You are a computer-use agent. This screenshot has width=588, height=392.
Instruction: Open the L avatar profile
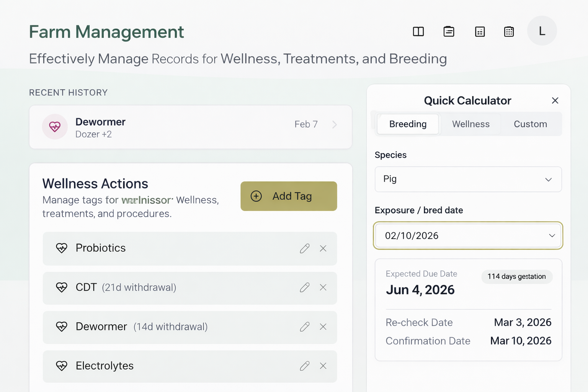click(542, 31)
